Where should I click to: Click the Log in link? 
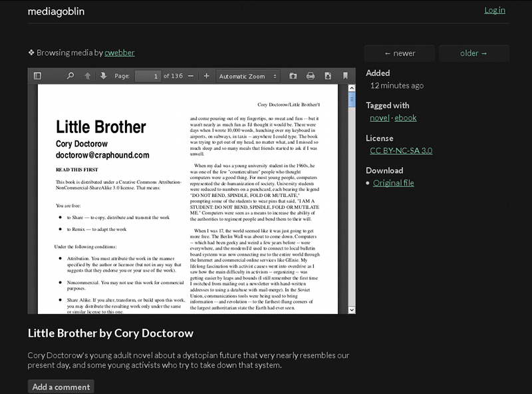pyautogui.click(x=495, y=10)
